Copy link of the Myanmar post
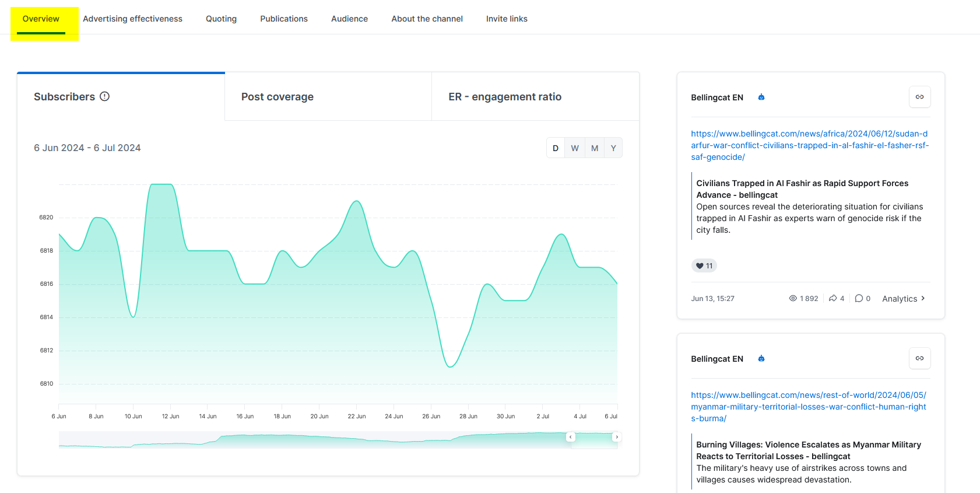980x493 pixels. tap(919, 358)
